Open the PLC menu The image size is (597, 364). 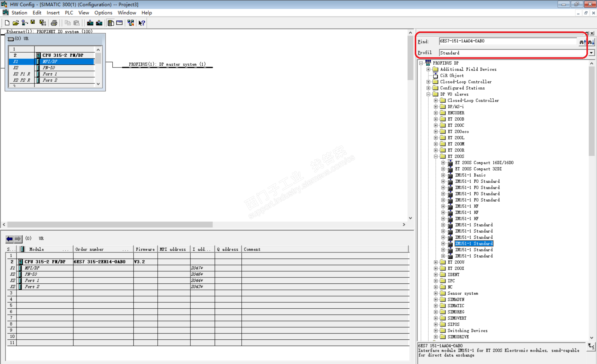click(x=69, y=13)
